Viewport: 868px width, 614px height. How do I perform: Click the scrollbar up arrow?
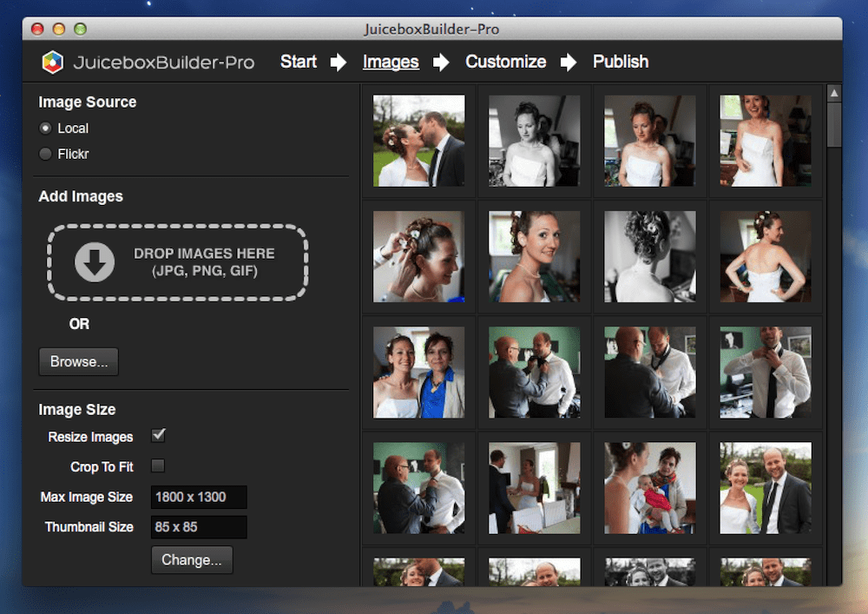point(833,93)
